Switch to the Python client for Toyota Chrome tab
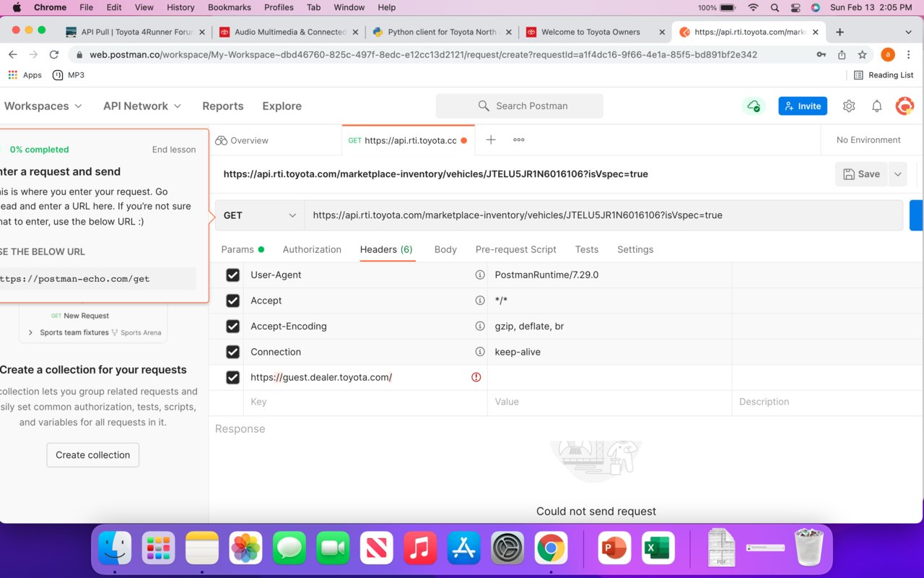Screen dimensions: 924x578 coord(442,32)
